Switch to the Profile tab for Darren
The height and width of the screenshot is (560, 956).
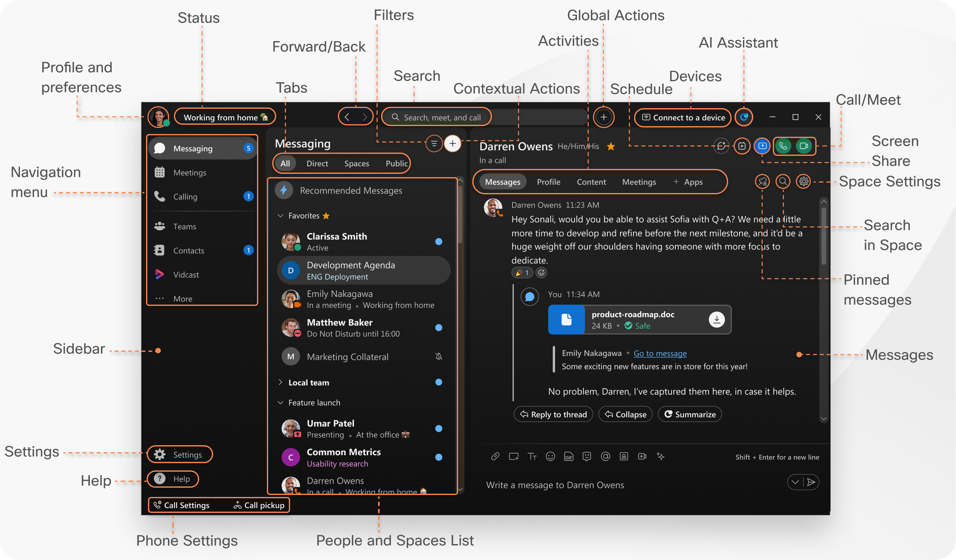pos(549,181)
